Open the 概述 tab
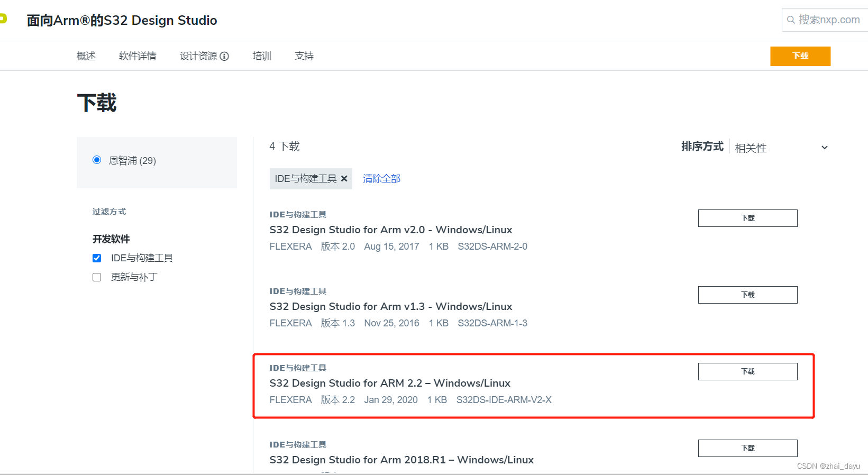 click(x=86, y=56)
